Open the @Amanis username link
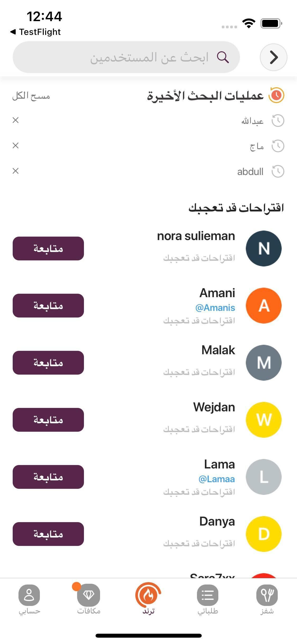Image resolution: width=297 pixels, height=644 pixels. tap(215, 308)
